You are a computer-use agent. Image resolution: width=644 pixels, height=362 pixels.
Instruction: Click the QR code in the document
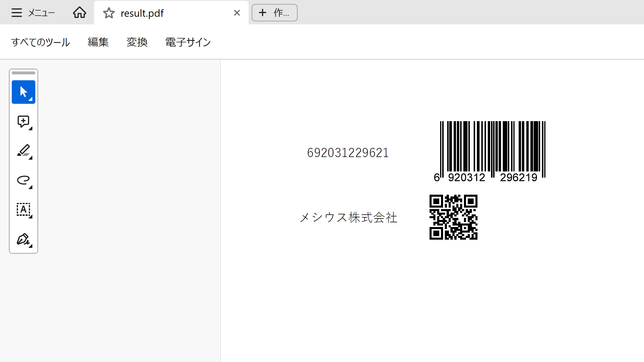(453, 217)
